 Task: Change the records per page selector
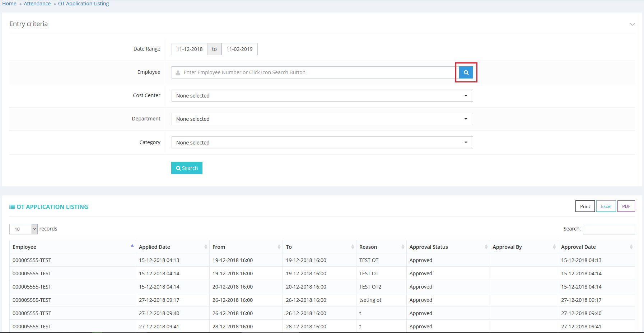23,229
